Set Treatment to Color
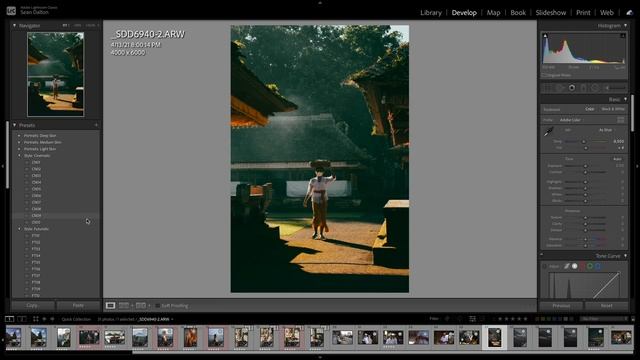The height and width of the screenshot is (360, 640). click(x=590, y=109)
